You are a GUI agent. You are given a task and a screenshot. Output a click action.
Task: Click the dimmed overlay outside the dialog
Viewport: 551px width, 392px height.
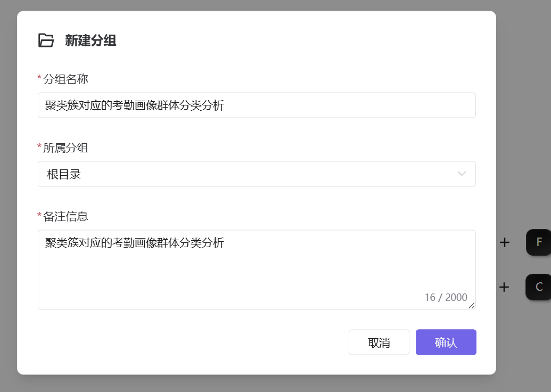tap(524, 105)
